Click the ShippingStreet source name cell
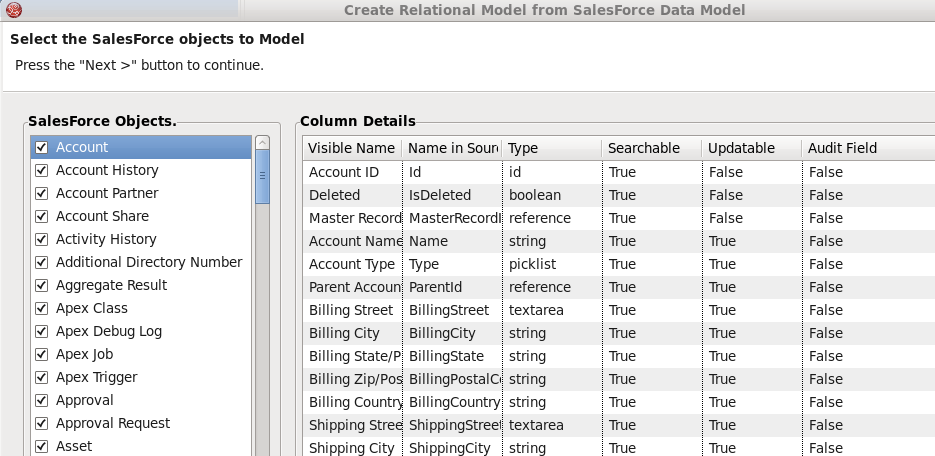935x456 pixels. 453,425
